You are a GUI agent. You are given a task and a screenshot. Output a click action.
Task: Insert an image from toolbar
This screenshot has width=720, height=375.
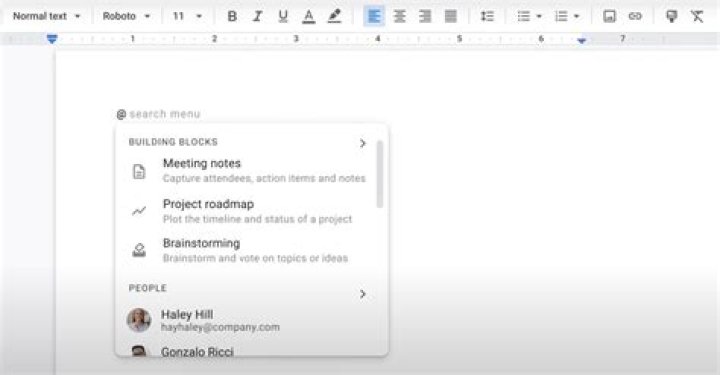click(x=609, y=17)
